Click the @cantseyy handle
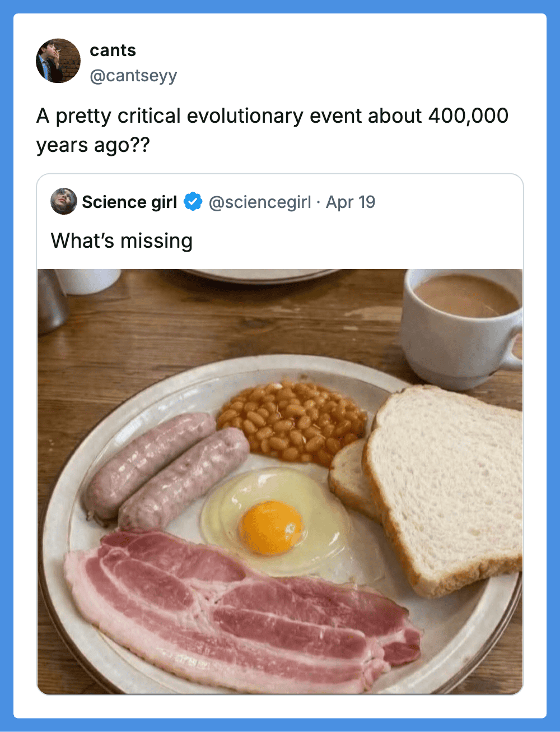Screen dimensions: 560x732 coord(133,76)
